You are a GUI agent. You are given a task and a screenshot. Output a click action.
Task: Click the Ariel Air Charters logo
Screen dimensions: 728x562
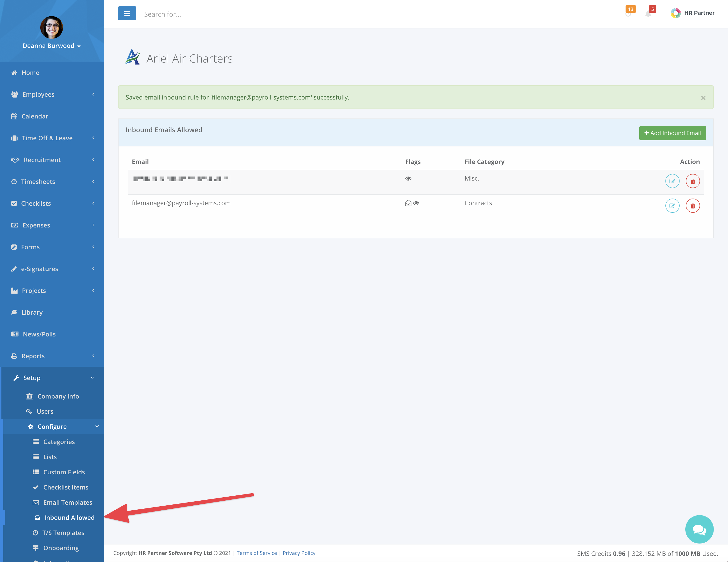pos(132,57)
